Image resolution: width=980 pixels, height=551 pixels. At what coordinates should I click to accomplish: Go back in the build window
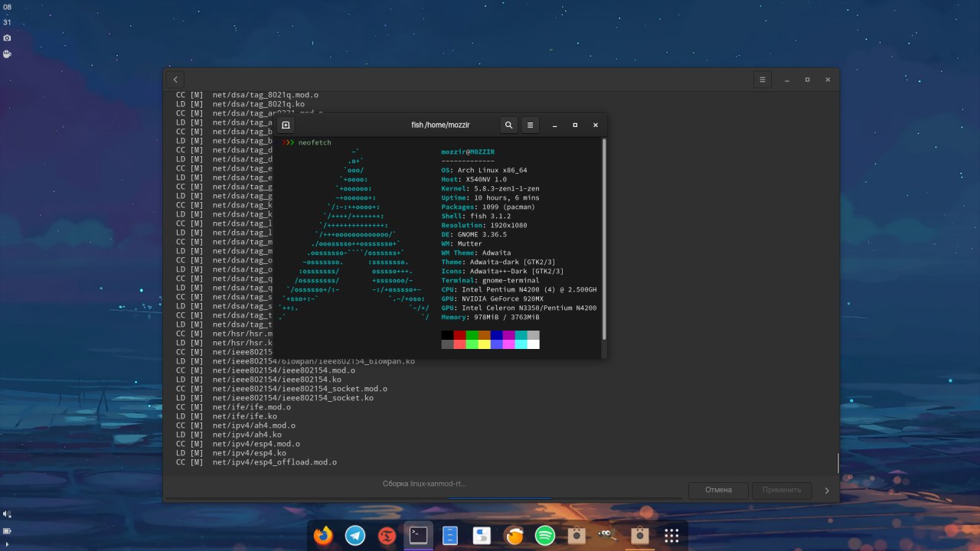175,80
